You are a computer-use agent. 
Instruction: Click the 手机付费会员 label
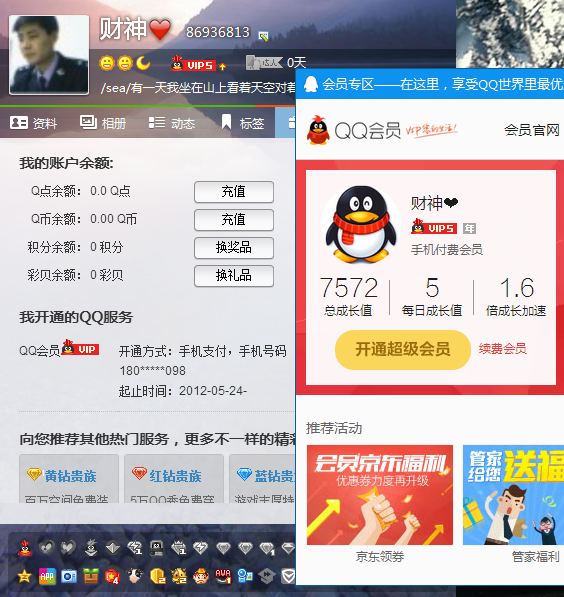pyautogui.click(x=447, y=250)
